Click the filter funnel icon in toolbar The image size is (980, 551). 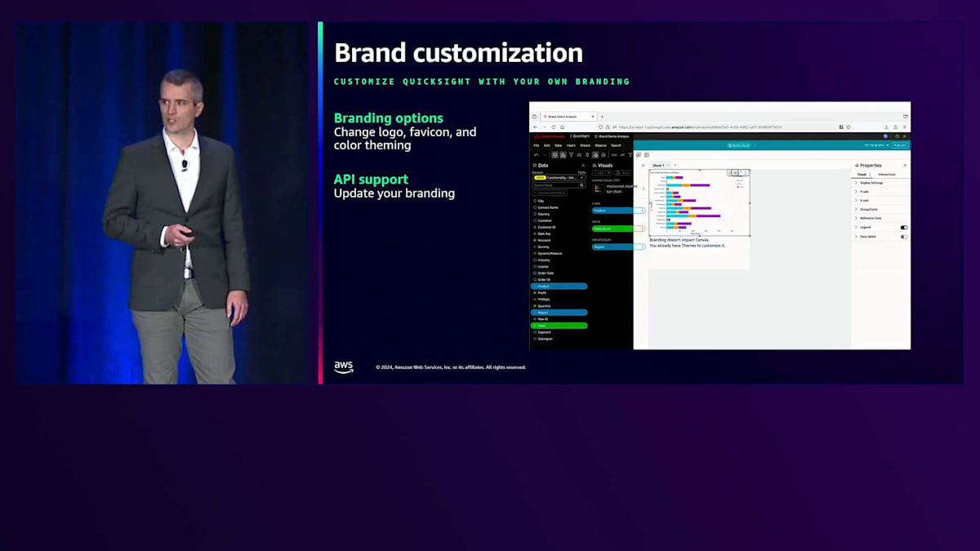[571, 155]
